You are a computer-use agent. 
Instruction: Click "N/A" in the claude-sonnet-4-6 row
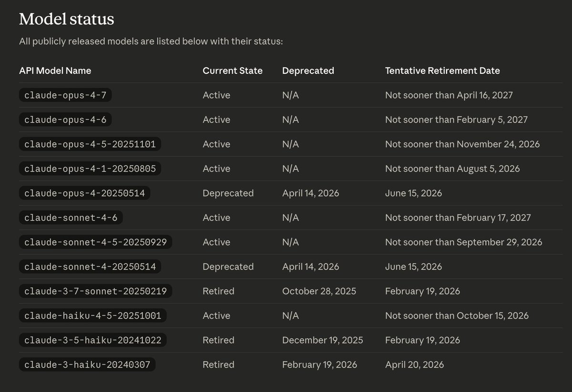(290, 218)
